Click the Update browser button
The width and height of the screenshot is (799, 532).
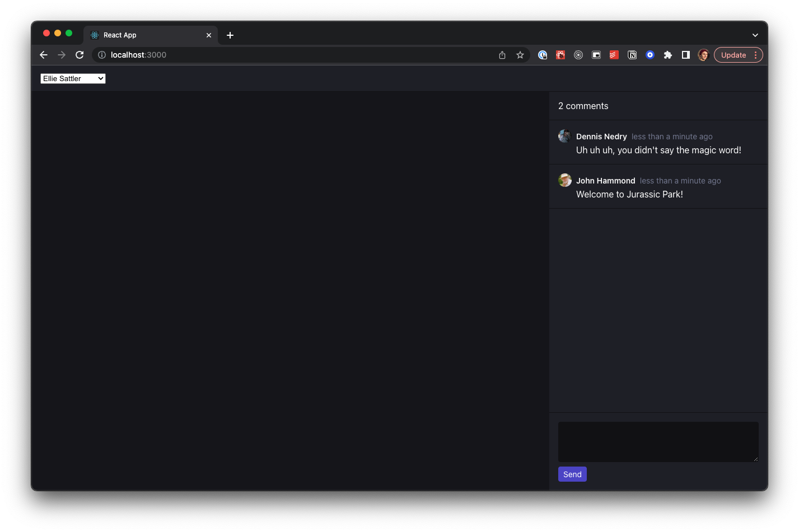tap(733, 55)
